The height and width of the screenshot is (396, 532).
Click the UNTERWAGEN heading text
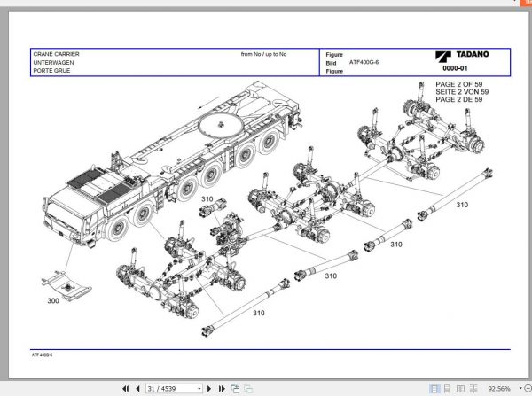(x=53, y=62)
